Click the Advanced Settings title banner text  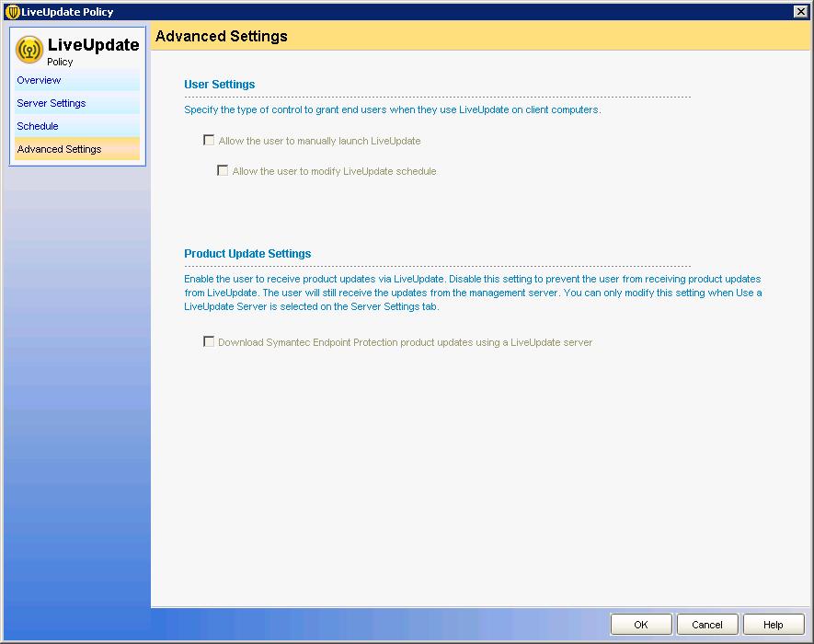(221, 36)
